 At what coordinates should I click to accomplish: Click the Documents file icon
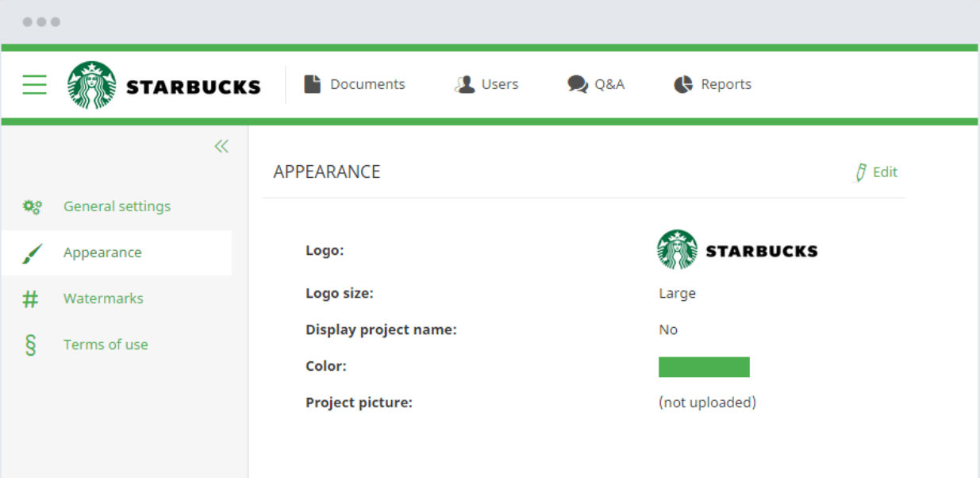(x=311, y=83)
